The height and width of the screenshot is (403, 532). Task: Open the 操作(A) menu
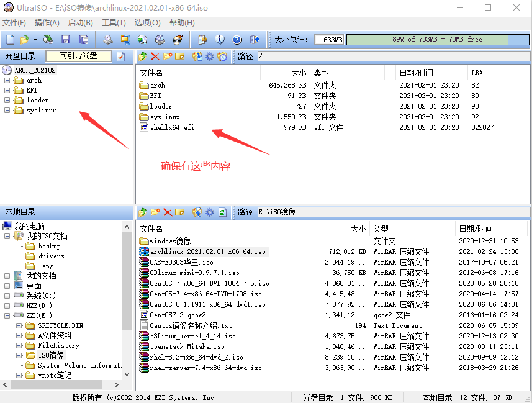pos(47,23)
